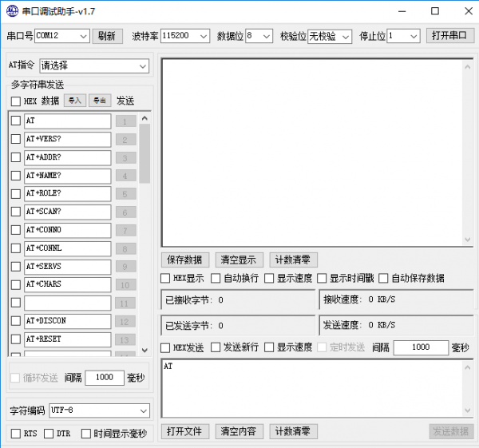The height and width of the screenshot is (448, 479).
Task: Toggle the RTS checkbox
Action: (x=16, y=434)
